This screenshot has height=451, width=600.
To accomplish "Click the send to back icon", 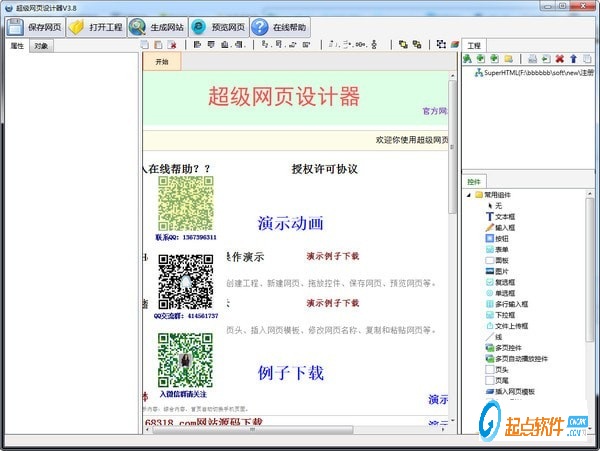I will coord(417,45).
